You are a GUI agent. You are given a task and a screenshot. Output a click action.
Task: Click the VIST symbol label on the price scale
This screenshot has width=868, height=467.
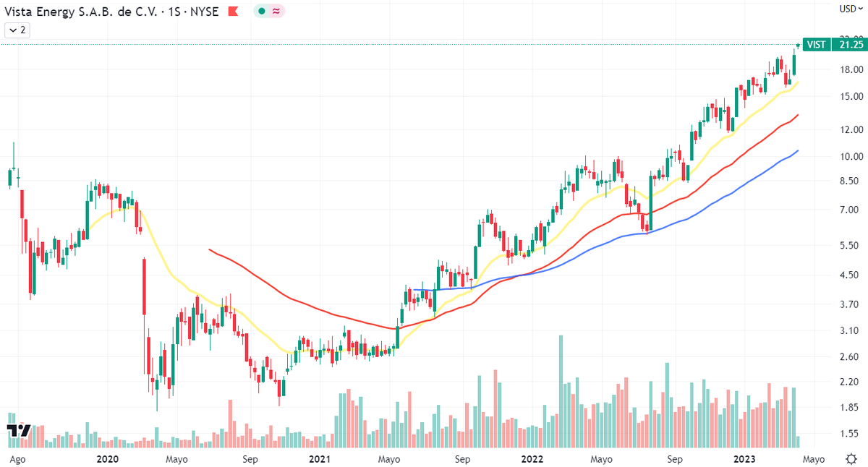tap(817, 45)
